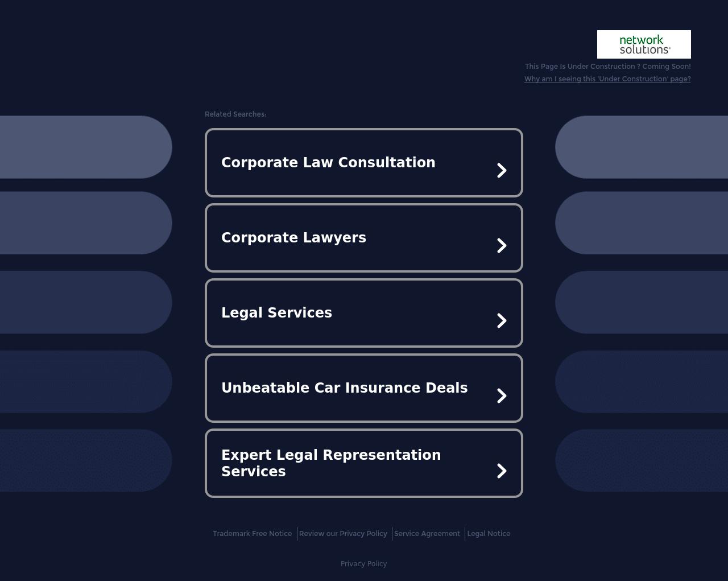Select the Corporate Law Consultation heading text
728x581 pixels.
pos(328,163)
